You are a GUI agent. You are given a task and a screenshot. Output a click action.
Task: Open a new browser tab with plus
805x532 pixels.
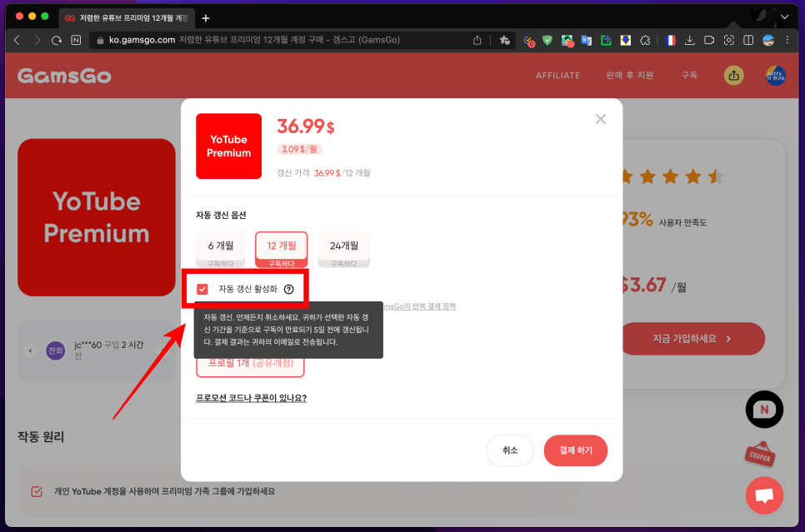[206, 18]
